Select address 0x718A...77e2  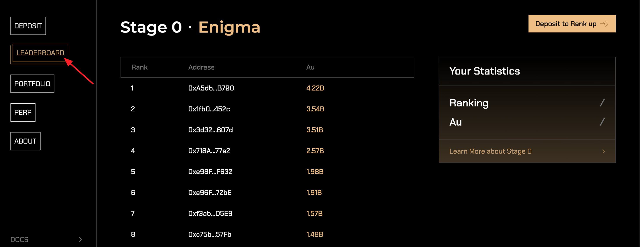click(209, 151)
